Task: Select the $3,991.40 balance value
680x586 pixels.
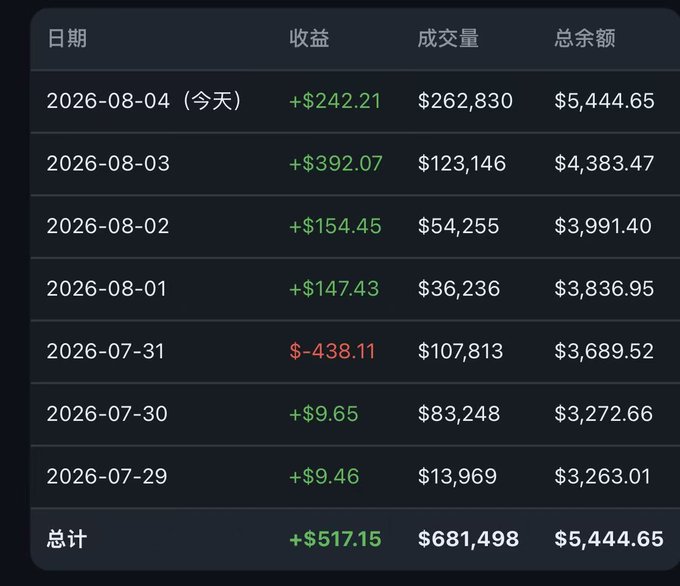Action: coord(603,226)
